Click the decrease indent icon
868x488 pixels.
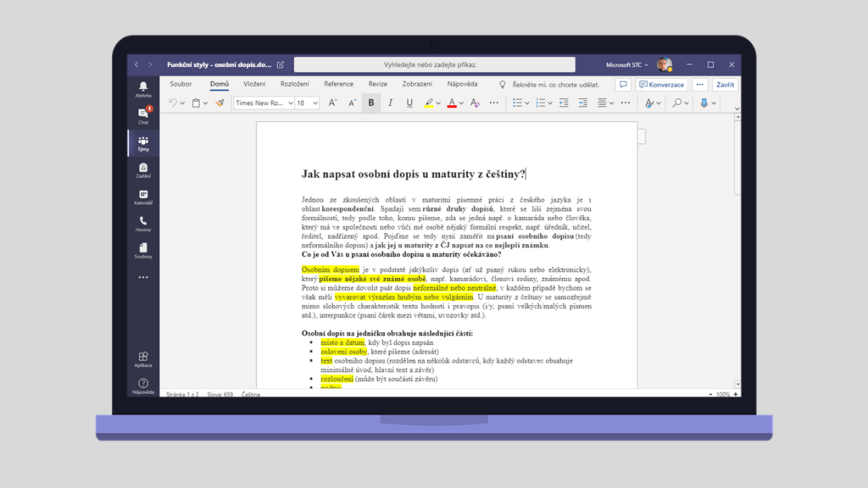[x=564, y=103]
